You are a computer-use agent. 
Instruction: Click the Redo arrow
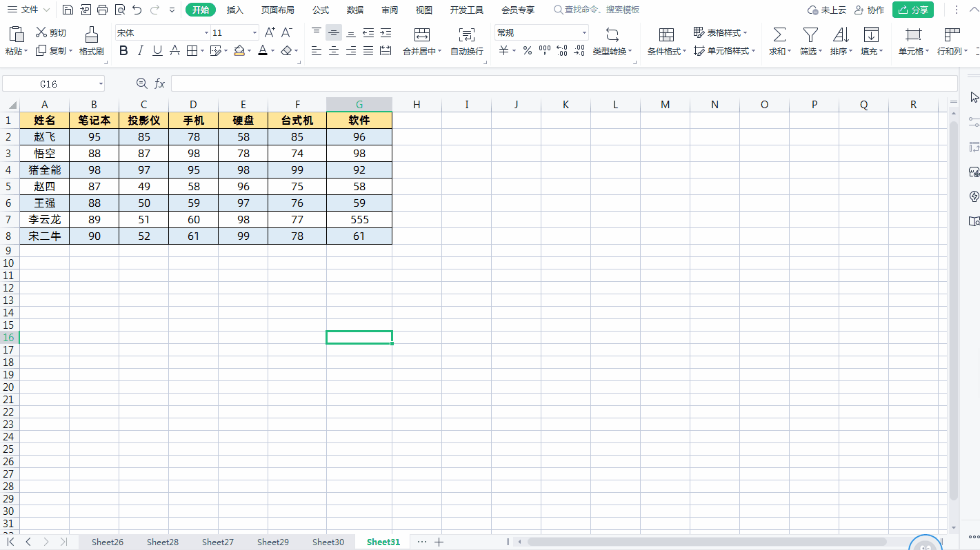pos(155,10)
